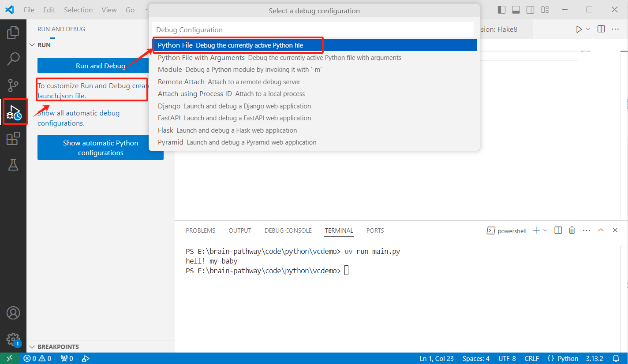Open the Search view in activity bar
The height and width of the screenshot is (364, 628).
click(13, 59)
